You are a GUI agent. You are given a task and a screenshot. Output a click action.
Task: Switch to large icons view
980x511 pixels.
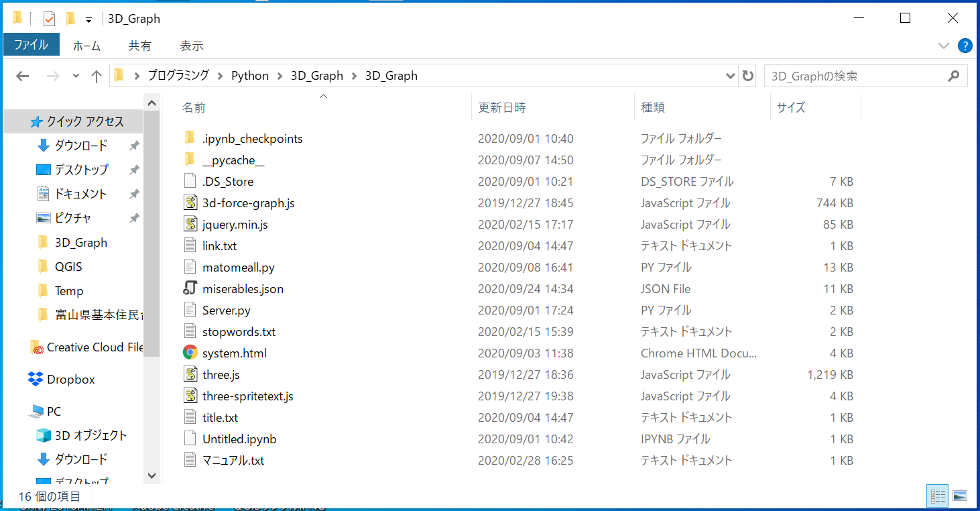[960, 496]
